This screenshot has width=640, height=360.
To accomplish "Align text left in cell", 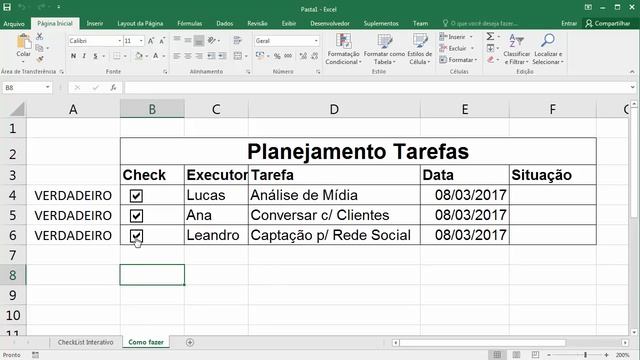I will pos(176,56).
